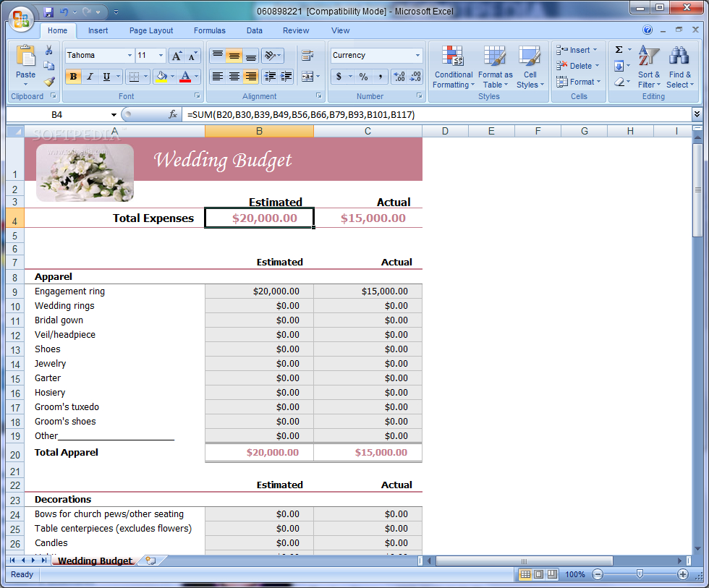Screen dimensions: 709x588
Task: Click the Merge and Center icon
Action: coord(307,77)
